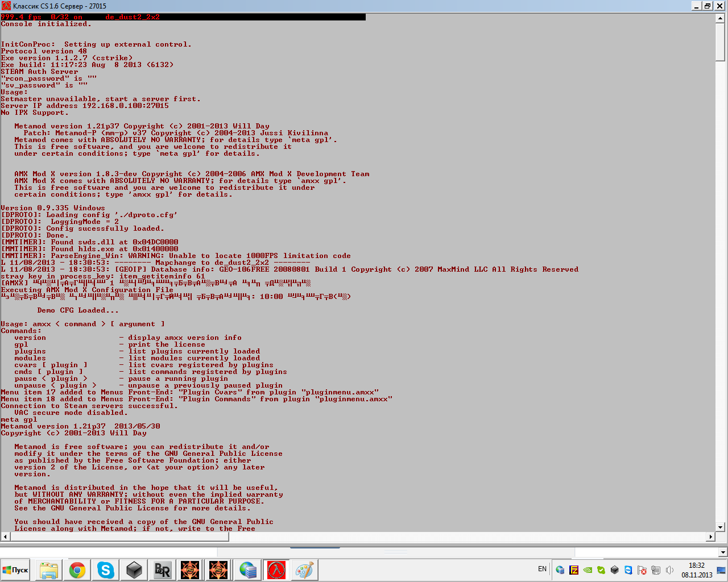Image resolution: width=728 pixels, height=582 pixels.
Task: Click 'Metamod version 1.21p37 Copyright' line
Action: pos(142,126)
